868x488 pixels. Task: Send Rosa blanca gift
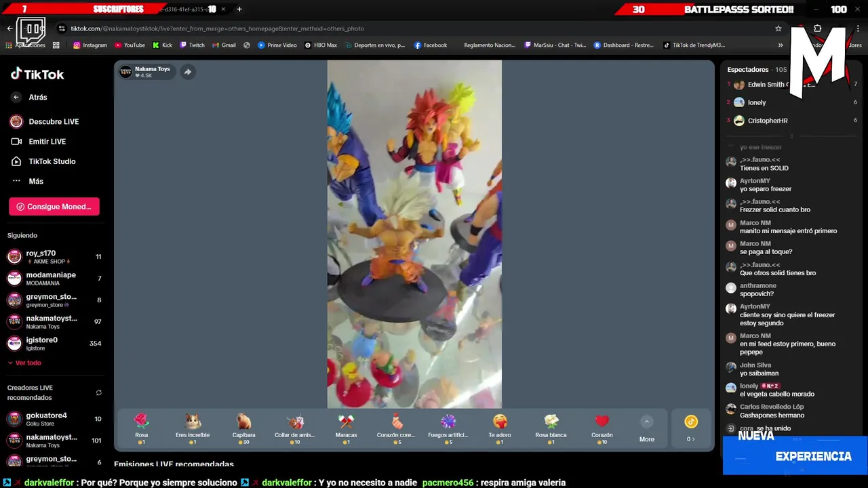(x=551, y=429)
